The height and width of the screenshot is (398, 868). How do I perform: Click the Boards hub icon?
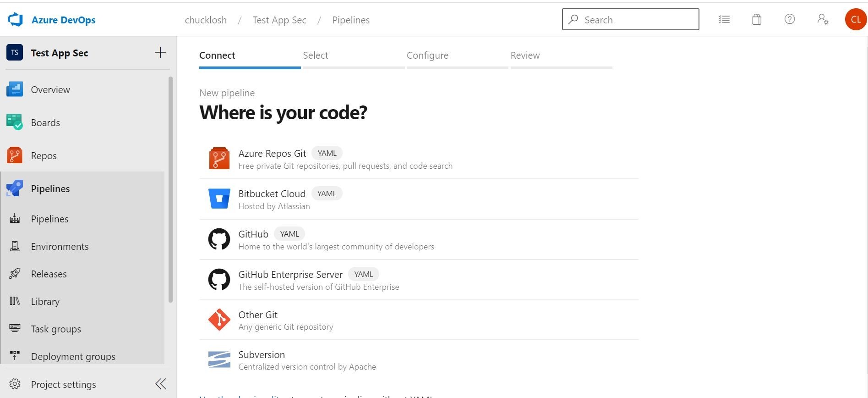click(x=15, y=122)
